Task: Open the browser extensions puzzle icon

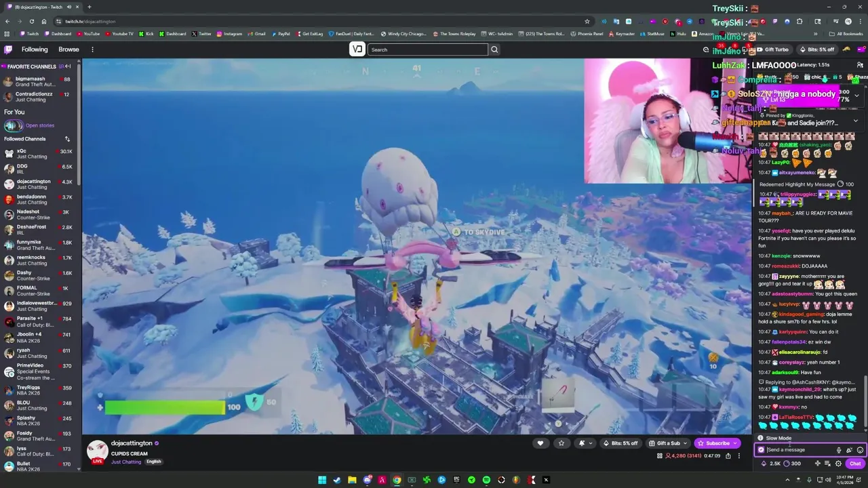Action: pos(799,21)
